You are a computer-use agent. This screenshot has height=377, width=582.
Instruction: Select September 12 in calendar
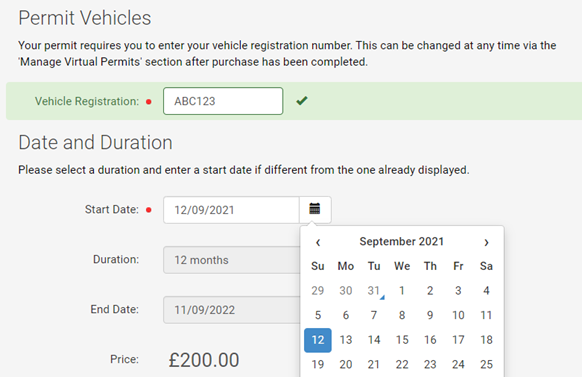tap(318, 340)
